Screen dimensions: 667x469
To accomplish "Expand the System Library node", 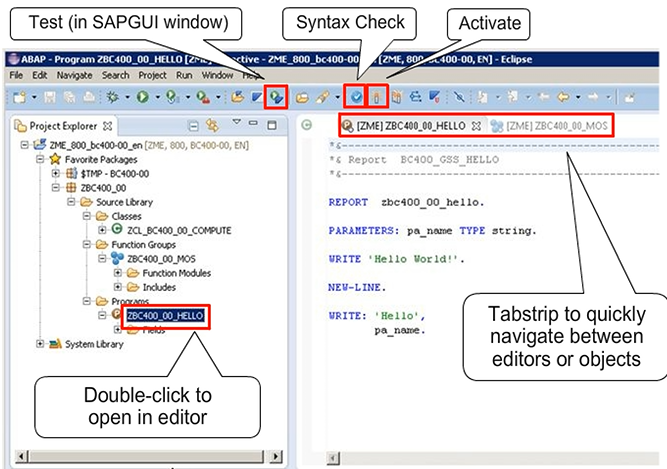I will (x=40, y=344).
